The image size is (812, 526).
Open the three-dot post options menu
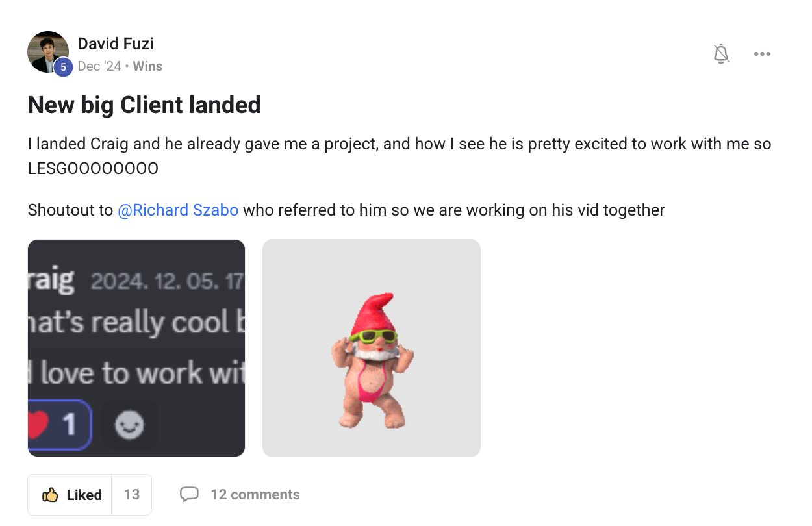tap(762, 54)
